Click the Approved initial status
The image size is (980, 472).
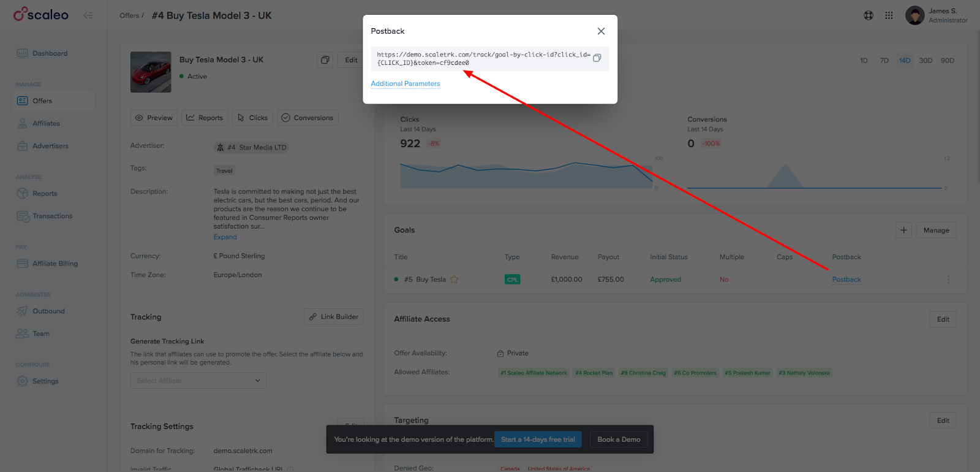tap(665, 280)
